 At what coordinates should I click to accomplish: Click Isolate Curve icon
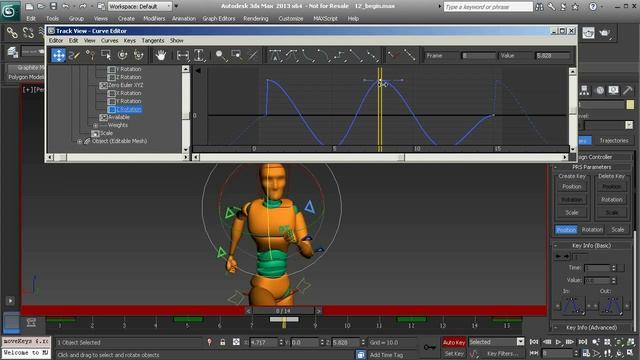point(253,55)
